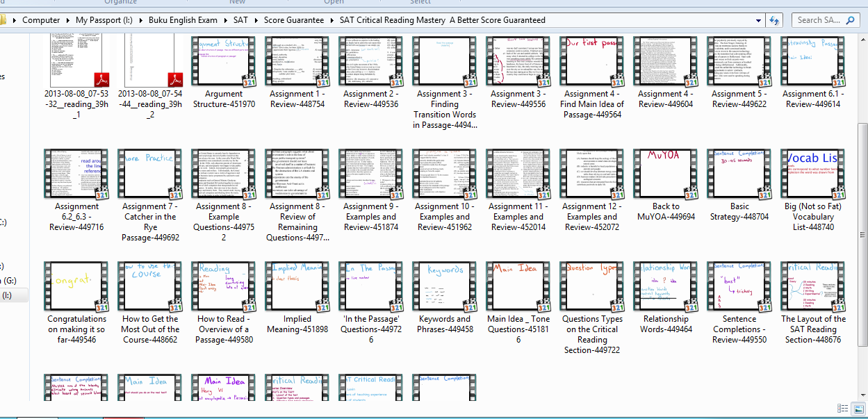Image resolution: width=868 pixels, height=419 pixels.
Task: Click file name Implied Meaning-451898
Action: (297, 324)
